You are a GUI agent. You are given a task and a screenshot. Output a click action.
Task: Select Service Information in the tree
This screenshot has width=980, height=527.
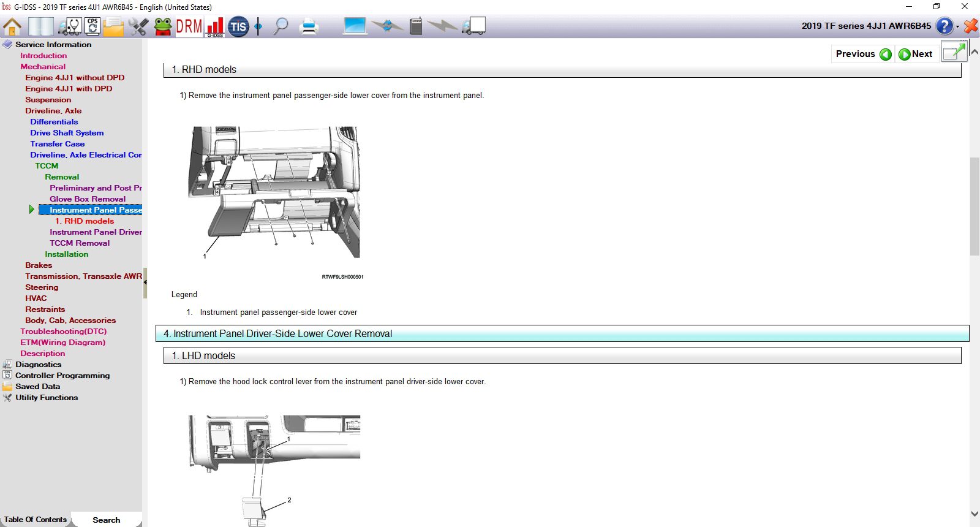coord(53,45)
